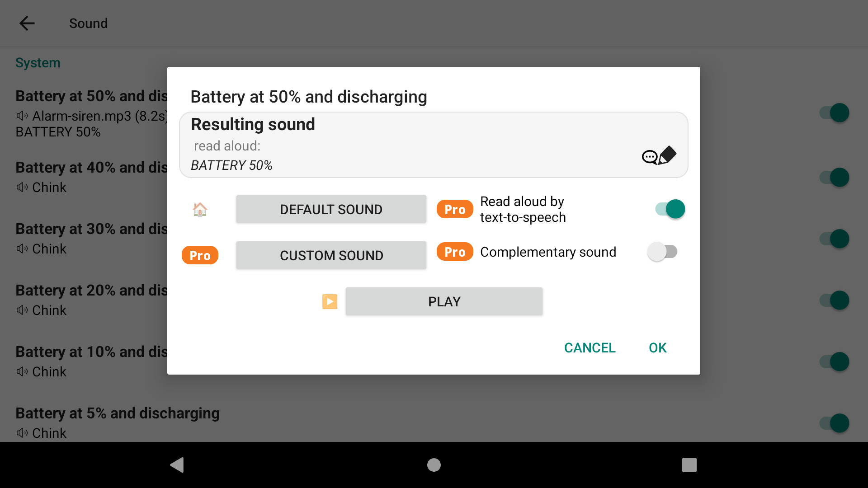Click the Pro badge beside Read aloud

[x=455, y=209]
